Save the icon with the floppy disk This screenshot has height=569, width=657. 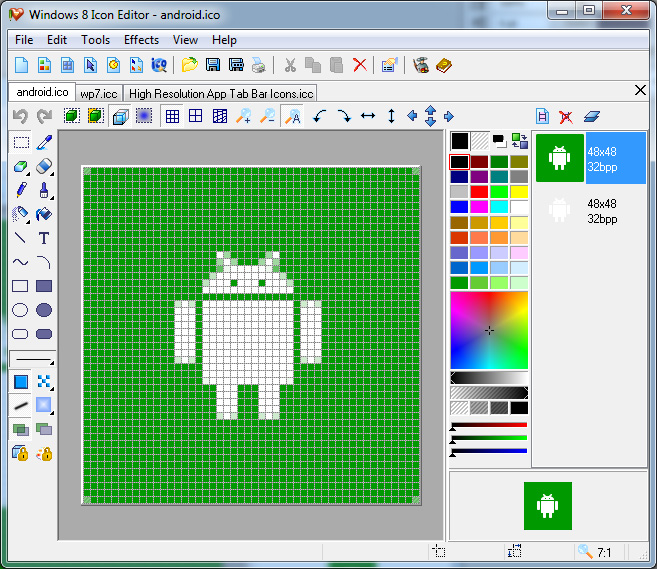coord(213,65)
